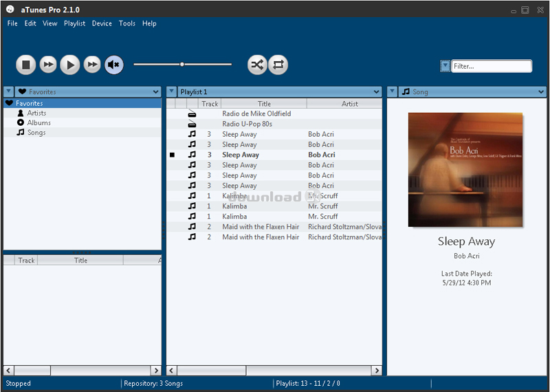Image resolution: width=550 pixels, height=392 pixels.
Task: Click the playlist horizontal scrollbar thumb
Action: point(212,370)
